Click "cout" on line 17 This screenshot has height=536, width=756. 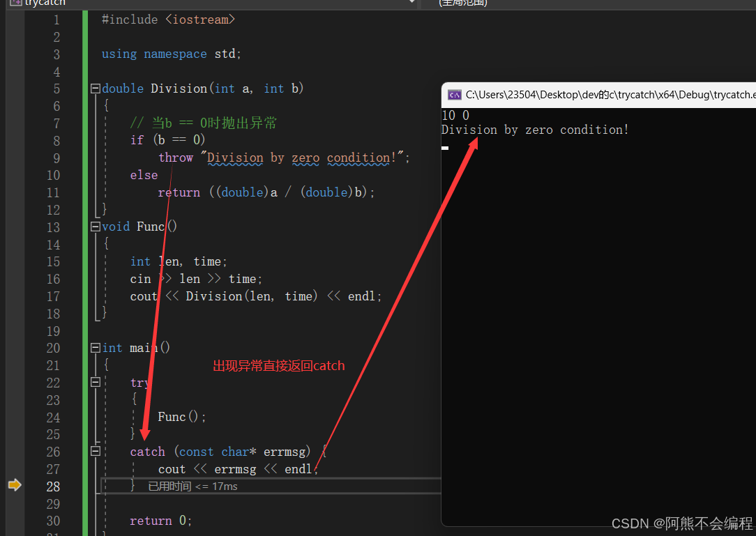[x=144, y=296]
